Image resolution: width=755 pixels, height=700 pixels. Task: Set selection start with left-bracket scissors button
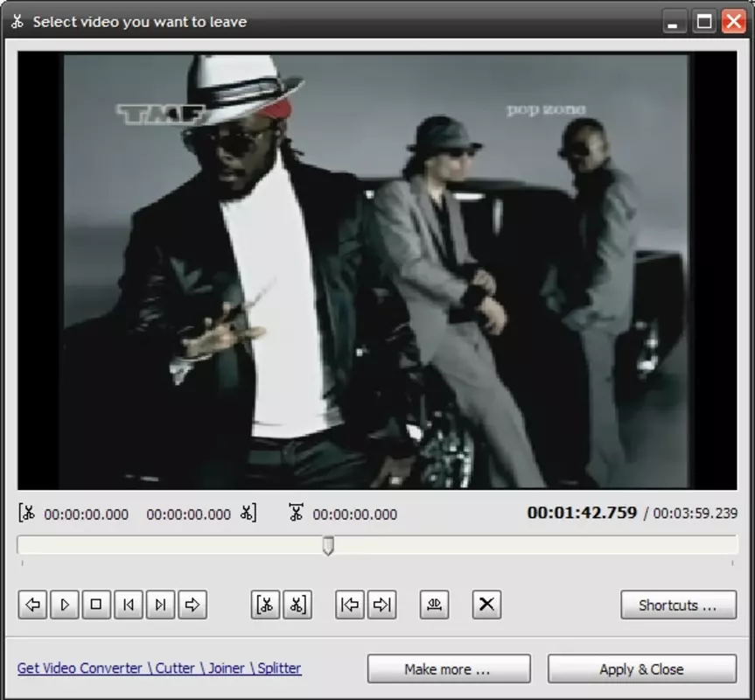pyautogui.click(x=265, y=605)
